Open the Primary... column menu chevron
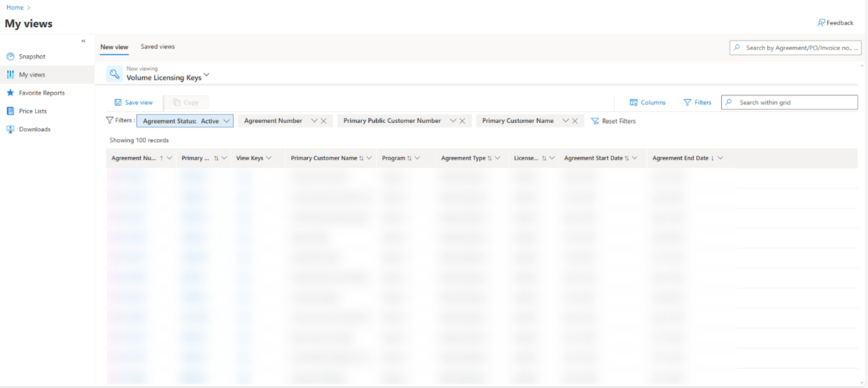The image size is (868, 388). [224, 158]
